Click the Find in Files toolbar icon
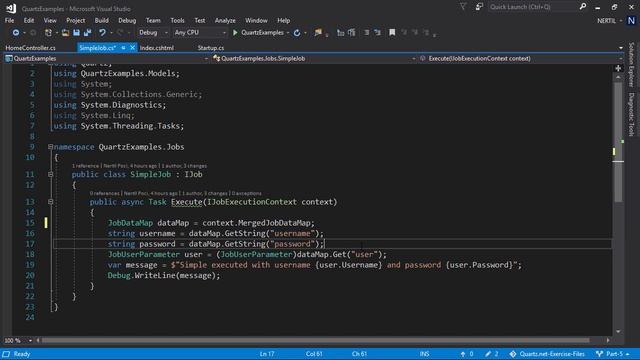Screen dimensions: 640x360 tap(318, 33)
